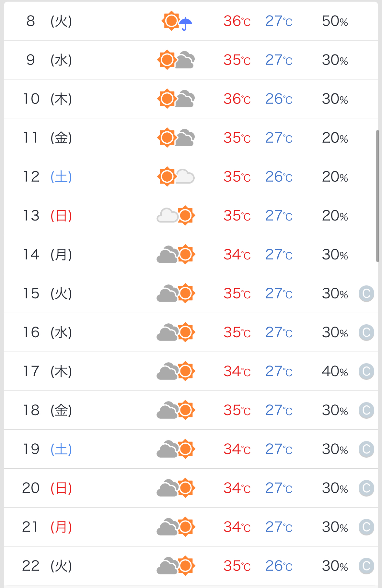Click the weather icon for day 20 Sunday

(176, 488)
